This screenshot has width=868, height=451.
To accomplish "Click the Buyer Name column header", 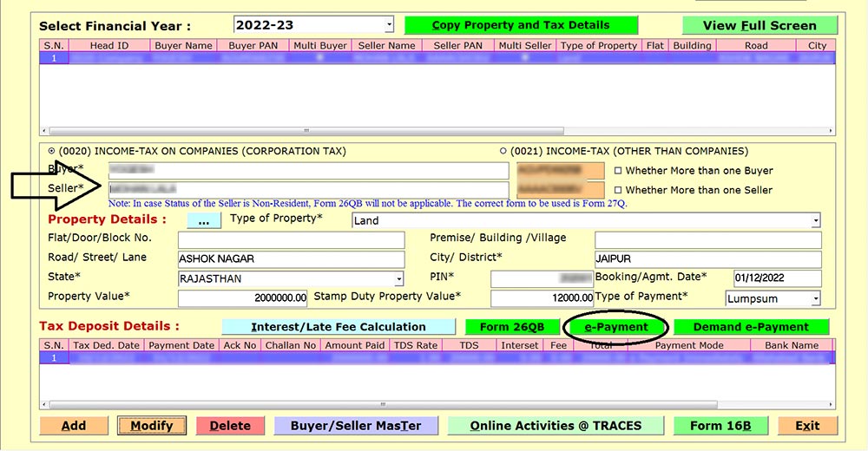I will (x=183, y=45).
